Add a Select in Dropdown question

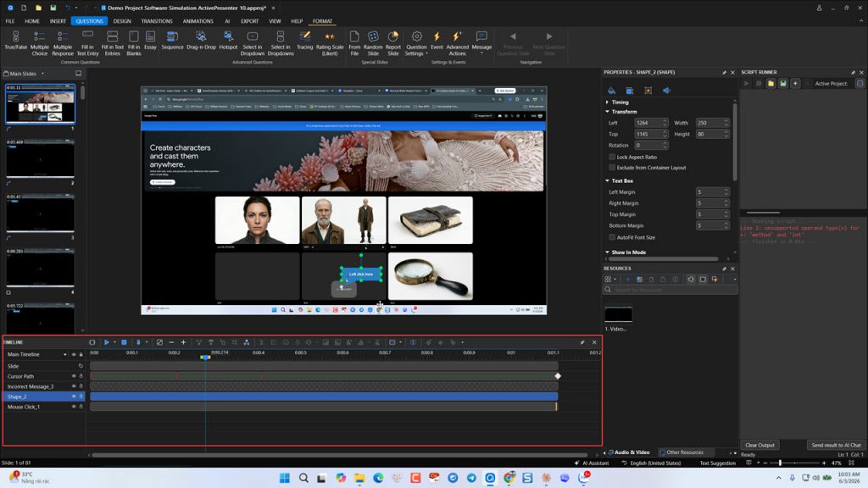click(253, 43)
